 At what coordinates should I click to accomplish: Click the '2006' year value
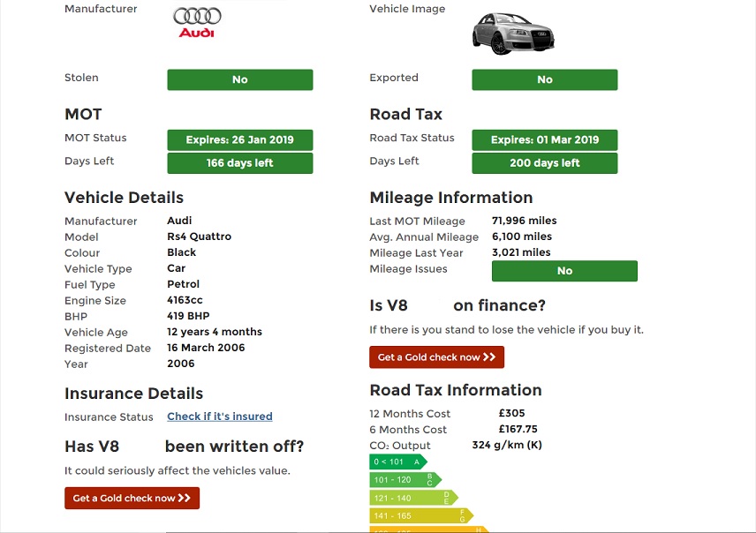click(x=181, y=364)
